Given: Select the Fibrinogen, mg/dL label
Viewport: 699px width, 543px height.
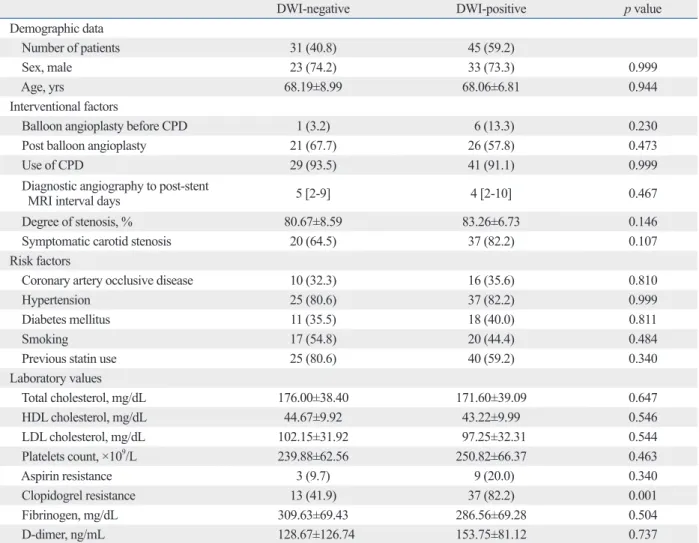Looking at the screenshot, I should coord(70,515).
